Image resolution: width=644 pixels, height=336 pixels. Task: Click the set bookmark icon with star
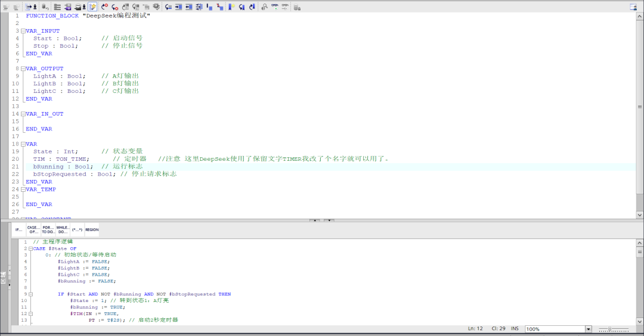click(231, 7)
